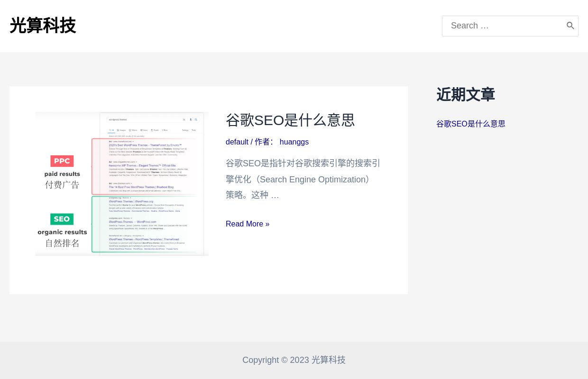Select the microphone icon in the Google search bar

coord(191,119)
